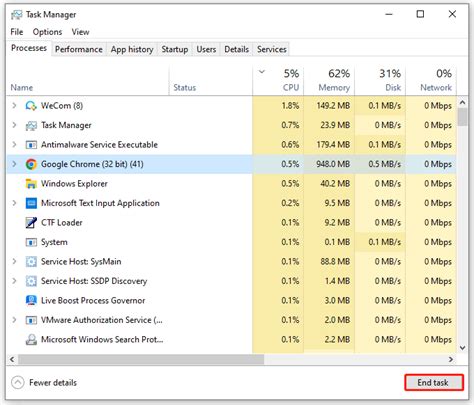Select the Live Boost Process Governor name
Screen dimensions: 474x405
(x=93, y=301)
